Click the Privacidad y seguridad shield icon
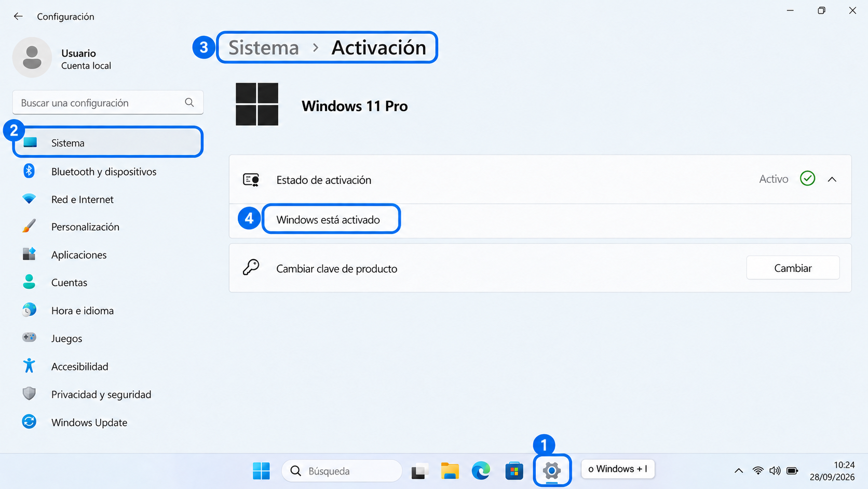 click(29, 394)
